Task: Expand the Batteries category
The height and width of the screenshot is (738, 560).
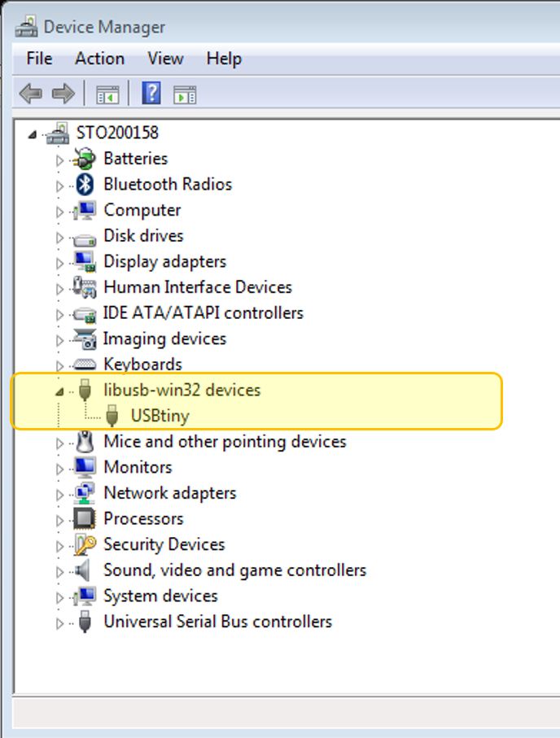Action: tap(59, 160)
